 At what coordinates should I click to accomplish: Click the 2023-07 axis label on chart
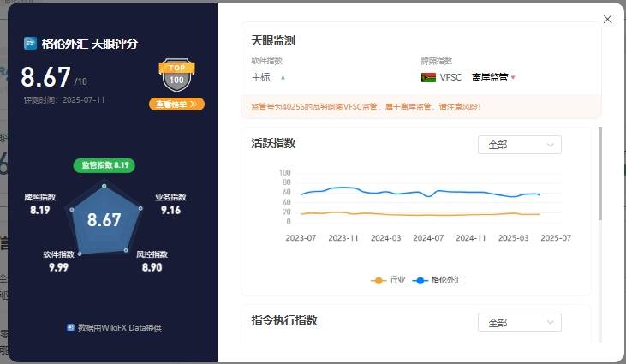point(301,238)
